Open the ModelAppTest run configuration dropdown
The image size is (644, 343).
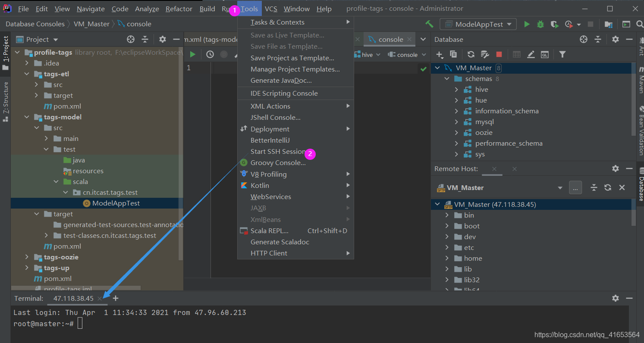click(x=478, y=24)
